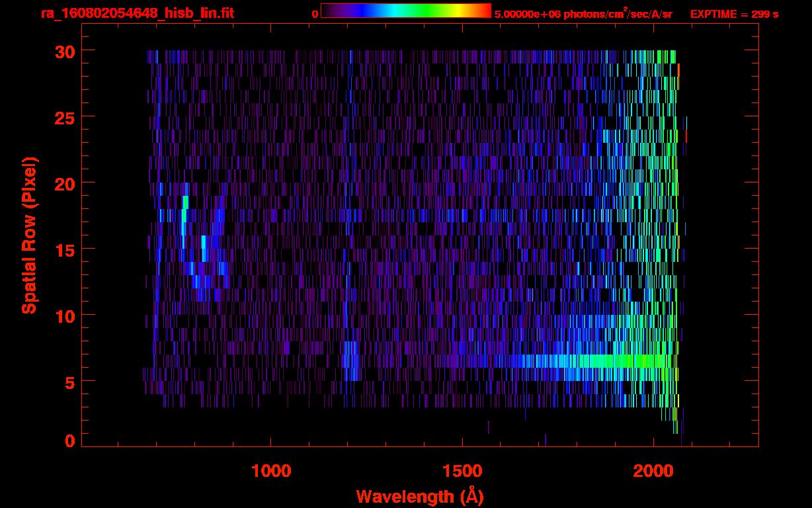Click the 1500 wavelength tick label
This screenshot has height=508, width=812.
[x=462, y=471]
